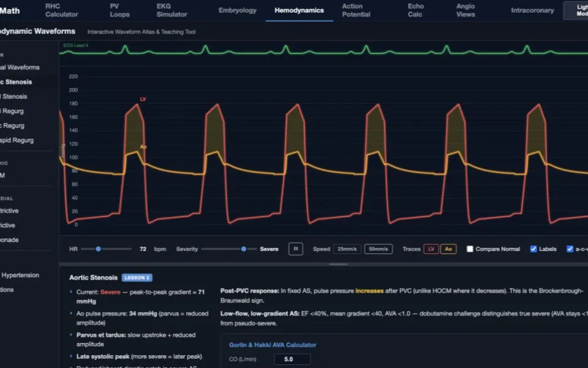Click the horizontal panel resize handle

(x=338, y=264)
